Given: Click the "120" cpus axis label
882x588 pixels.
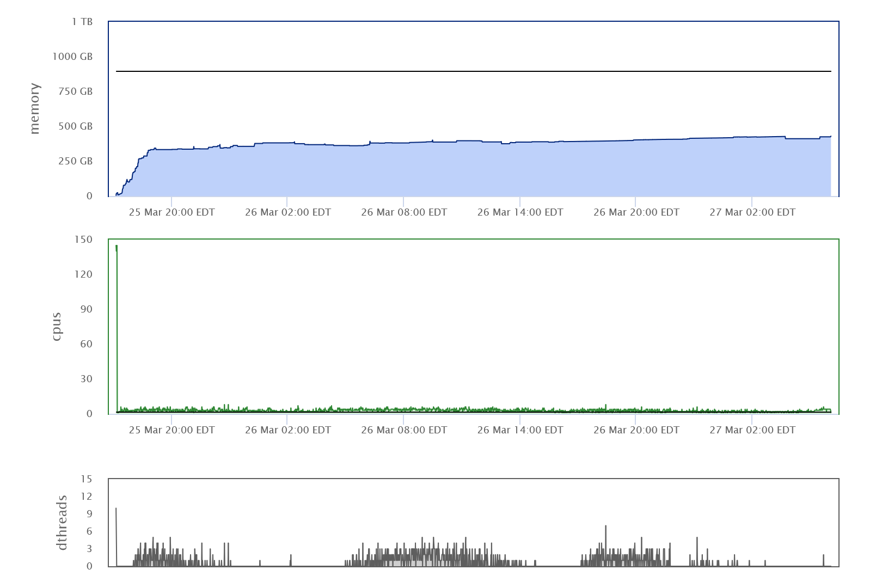Looking at the screenshot, I should [x=84, y=274].
